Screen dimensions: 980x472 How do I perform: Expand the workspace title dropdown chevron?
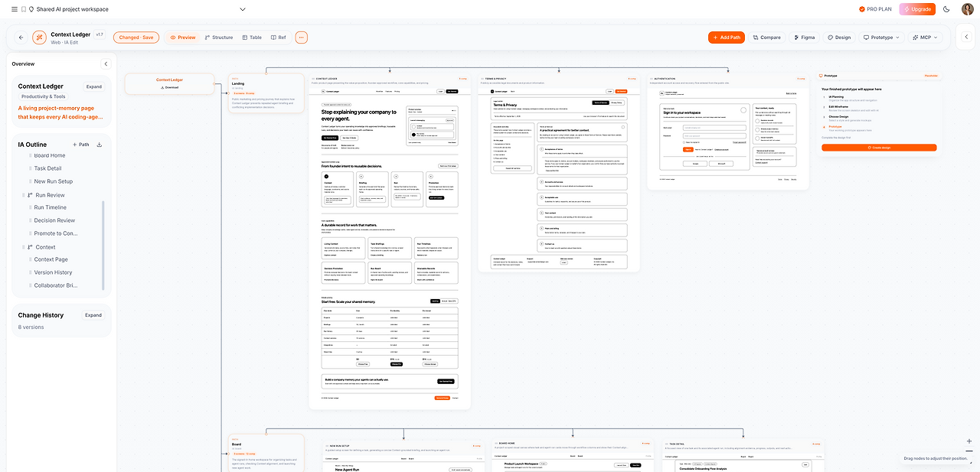pos(243,9)
